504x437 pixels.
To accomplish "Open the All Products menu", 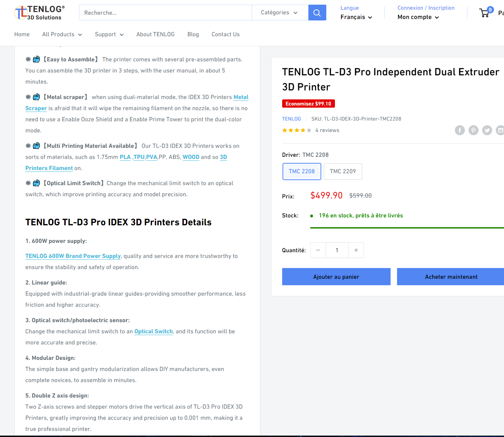I will 62,34.
